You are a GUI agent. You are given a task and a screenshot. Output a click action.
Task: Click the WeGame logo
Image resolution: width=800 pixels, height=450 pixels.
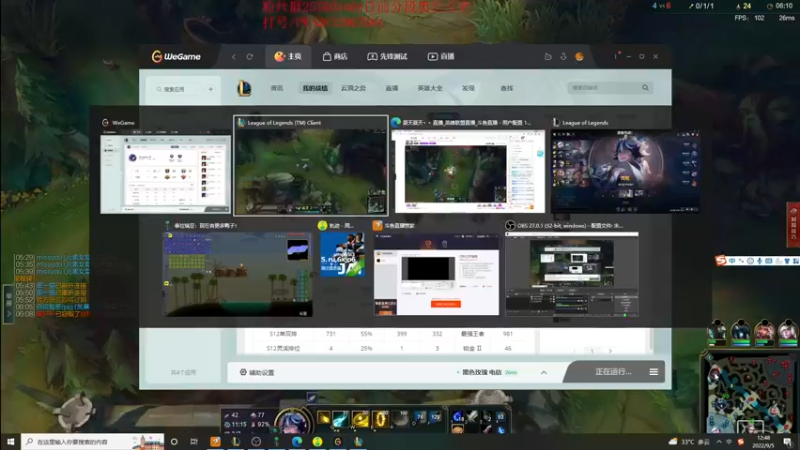(x=176, y=57)
